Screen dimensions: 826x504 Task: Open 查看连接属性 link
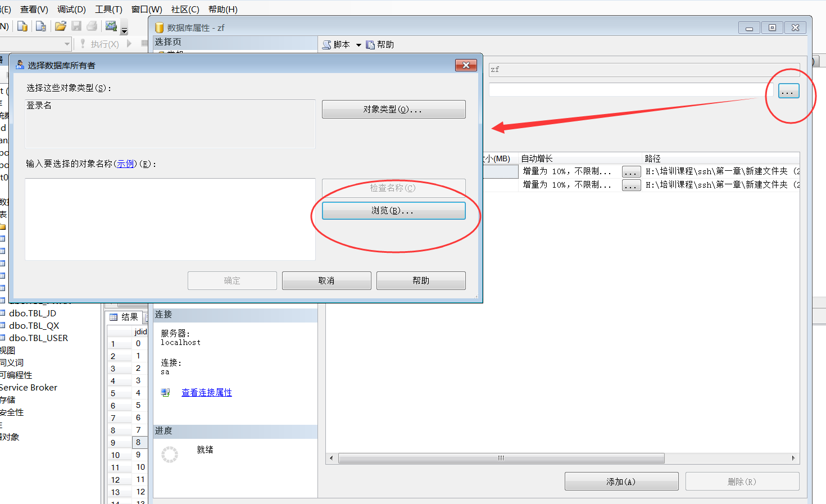click(207, 392)
